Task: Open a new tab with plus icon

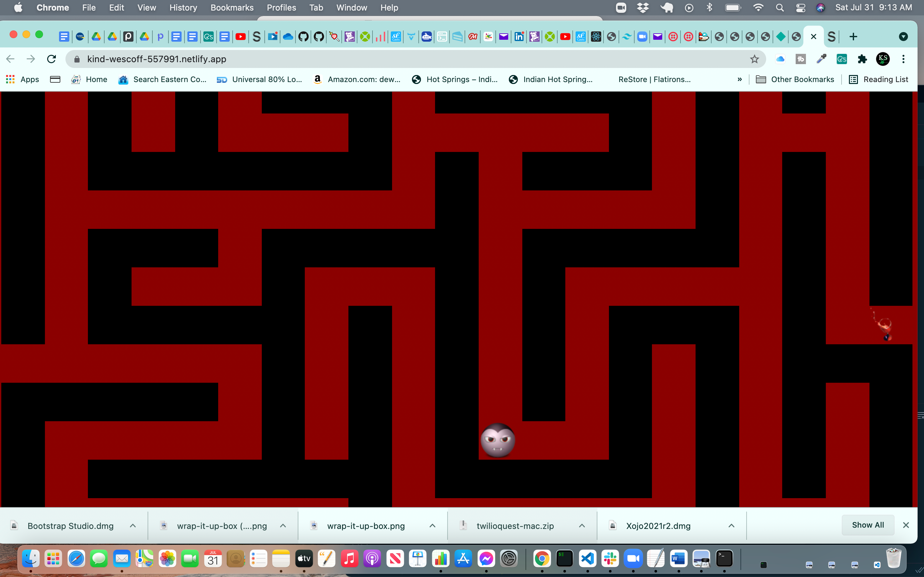Action: point(853,37)
